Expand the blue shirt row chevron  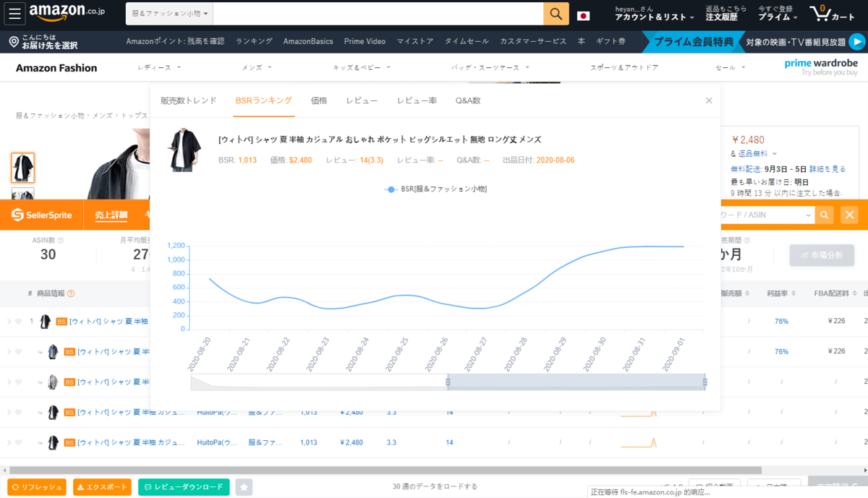point(9,351)
